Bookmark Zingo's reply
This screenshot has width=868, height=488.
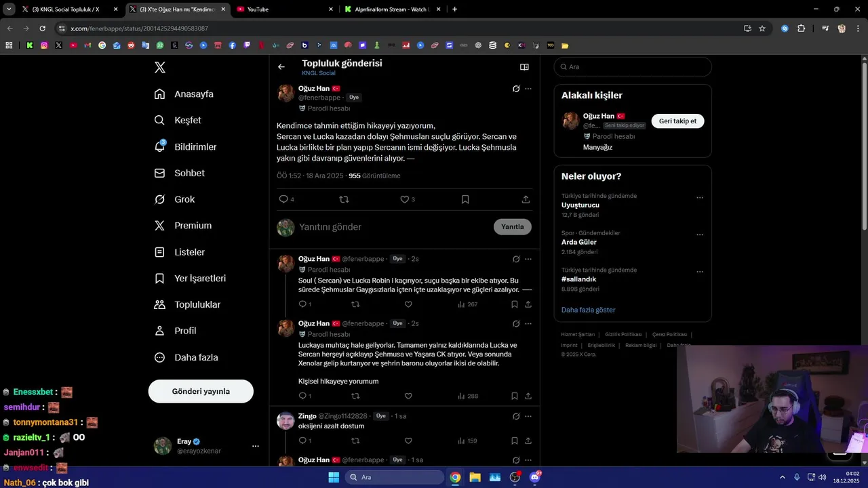click(515, 441)
